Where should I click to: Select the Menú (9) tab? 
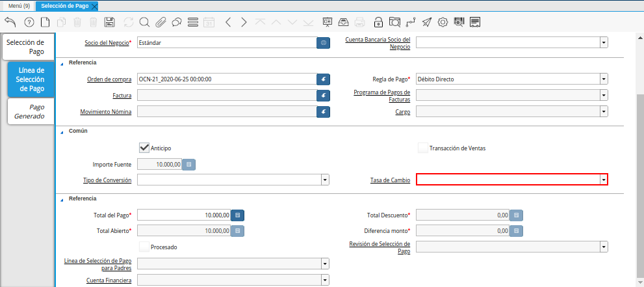coord(18,6)
